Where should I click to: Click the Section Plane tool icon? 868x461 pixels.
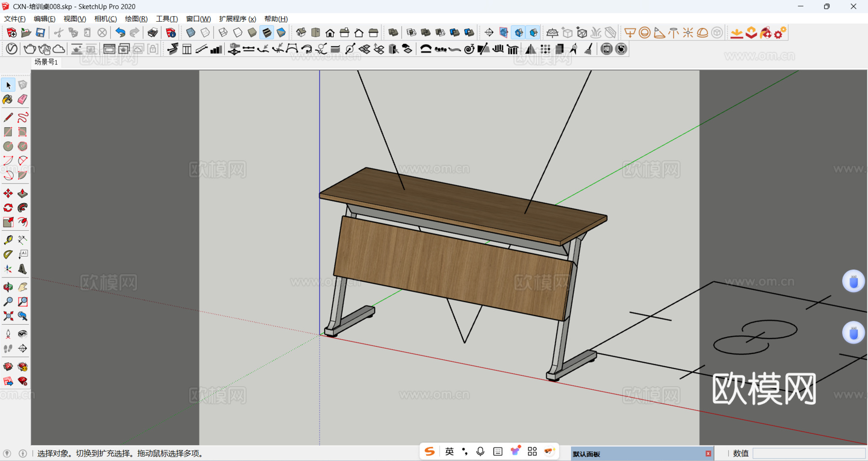(489, 33)
